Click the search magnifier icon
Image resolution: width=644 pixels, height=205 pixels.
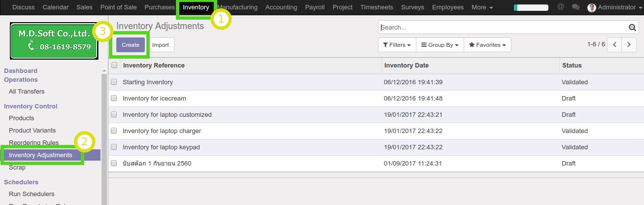tap(632, 28)
